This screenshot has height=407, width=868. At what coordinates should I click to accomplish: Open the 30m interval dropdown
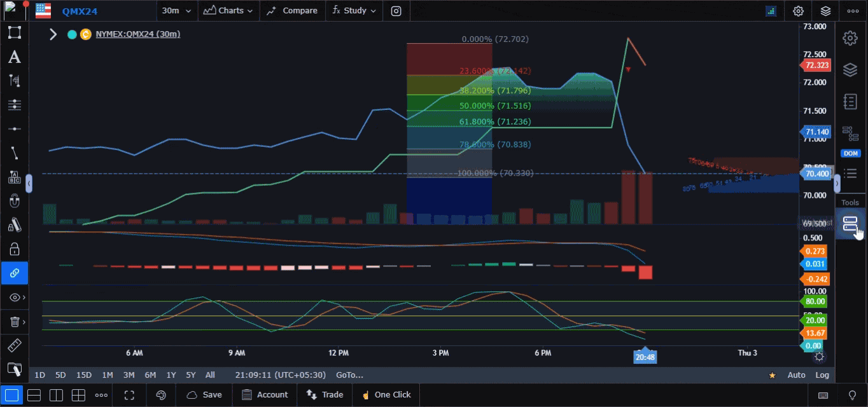176,11
